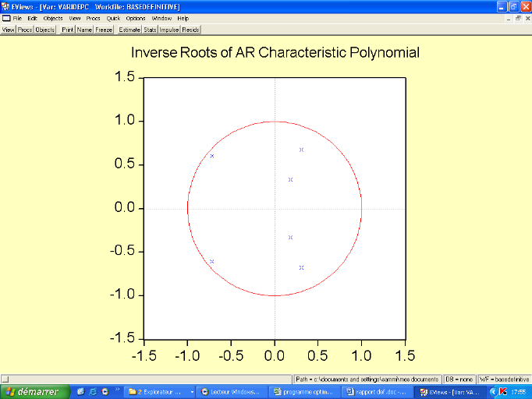Screen dimensions: 532x399
Task: Expand hidden system tray icons arrow
Action: coord(493,392)
